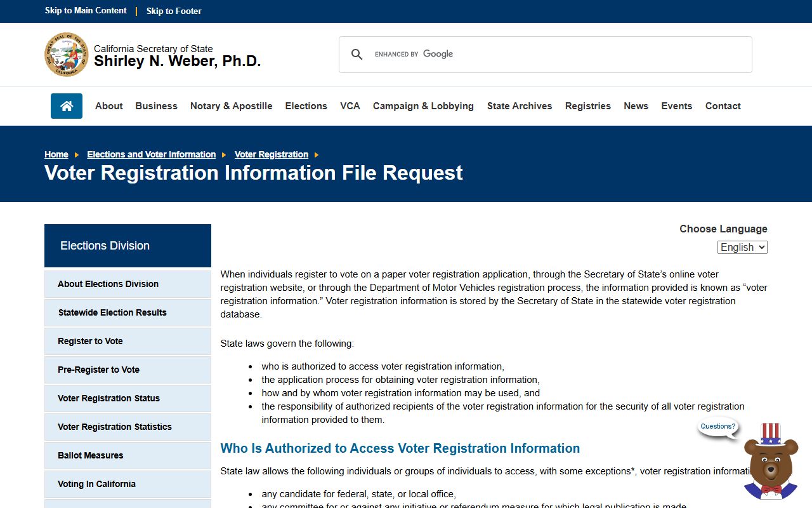Click the Home icon button
The height and width of the screenshot is (508, 812).
[x=67, y=106]
